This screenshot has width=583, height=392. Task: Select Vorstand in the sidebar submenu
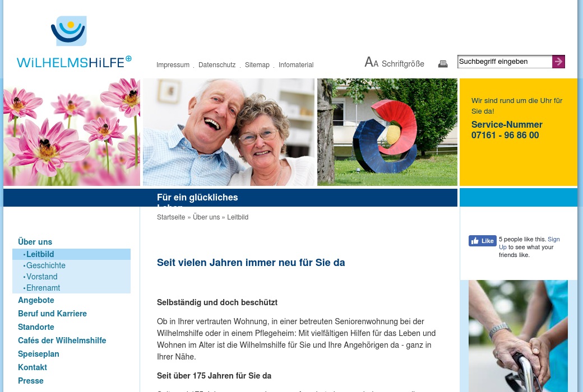coord(41,277)
